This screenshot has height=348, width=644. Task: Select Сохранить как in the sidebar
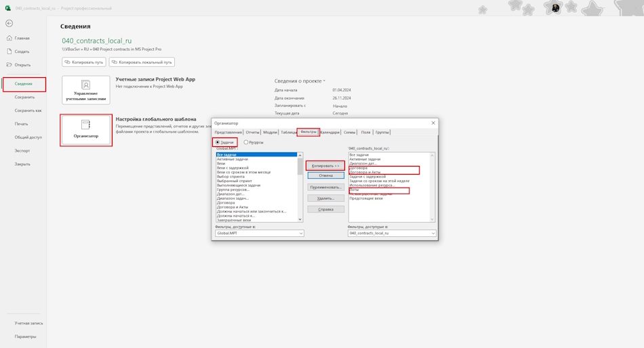coord(28,110)
